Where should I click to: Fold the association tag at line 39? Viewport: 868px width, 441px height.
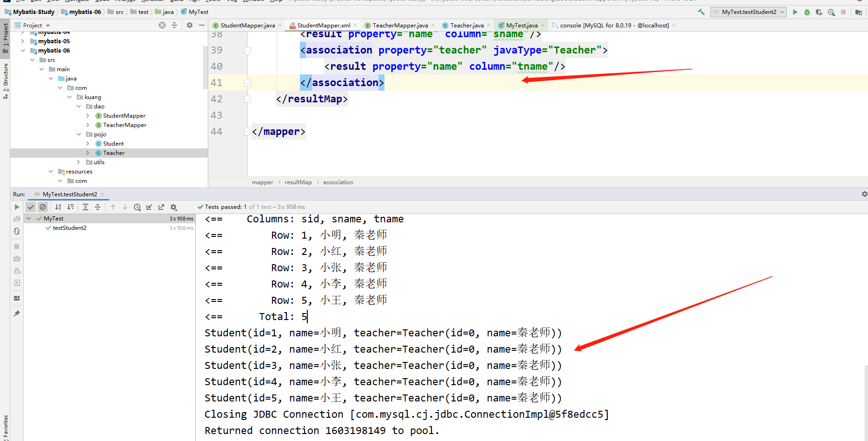248,50
